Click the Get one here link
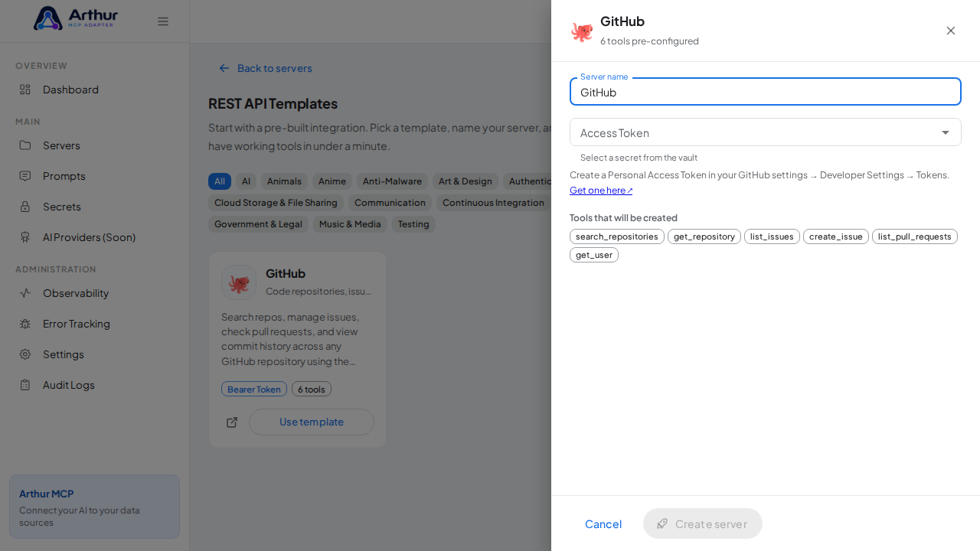Viewport: 980px width, 551px height. pyautogui.click(x=601, y=191)
